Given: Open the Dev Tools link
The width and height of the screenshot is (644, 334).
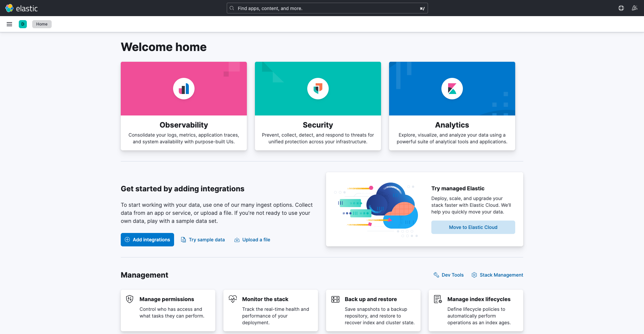Looking at the screenshot, I should pos(448,275).
